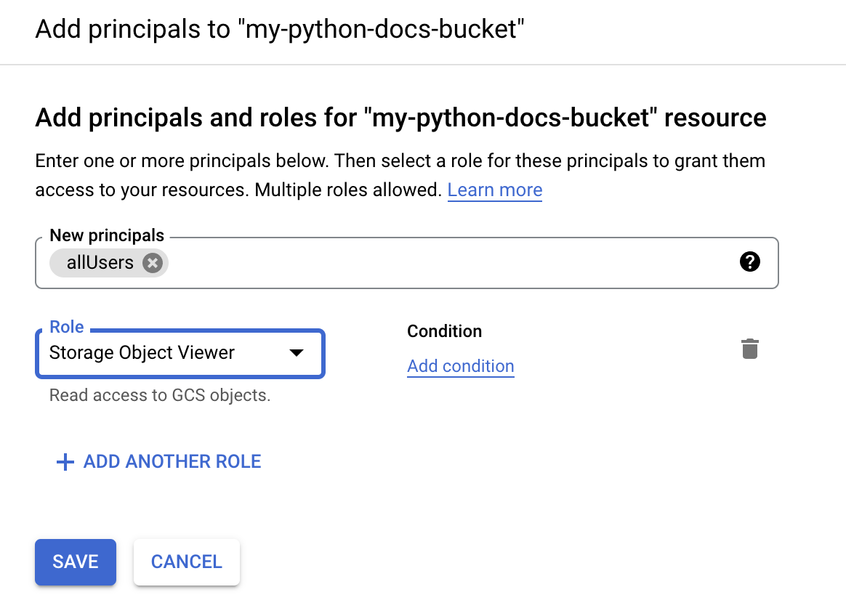
Task: Expand the Role selection list
Action: pyautogui.click(x=297, y=353)
